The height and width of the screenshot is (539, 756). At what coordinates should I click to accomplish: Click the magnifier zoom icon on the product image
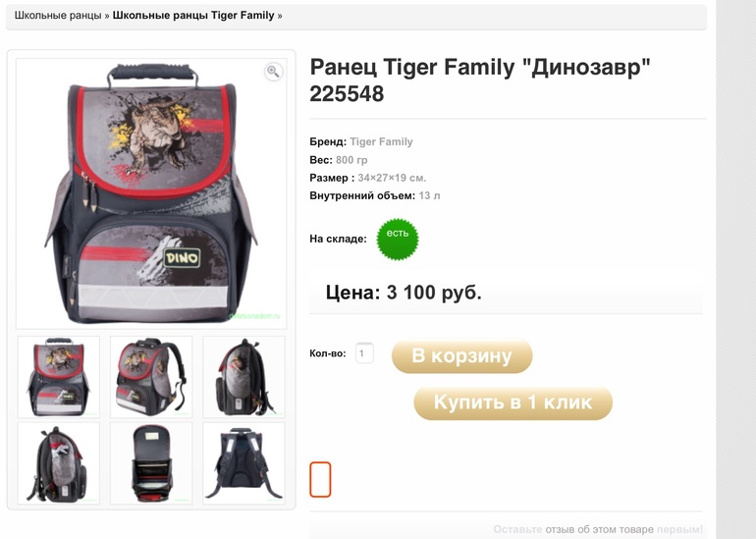pyautogui.click(x=273, y=72)
